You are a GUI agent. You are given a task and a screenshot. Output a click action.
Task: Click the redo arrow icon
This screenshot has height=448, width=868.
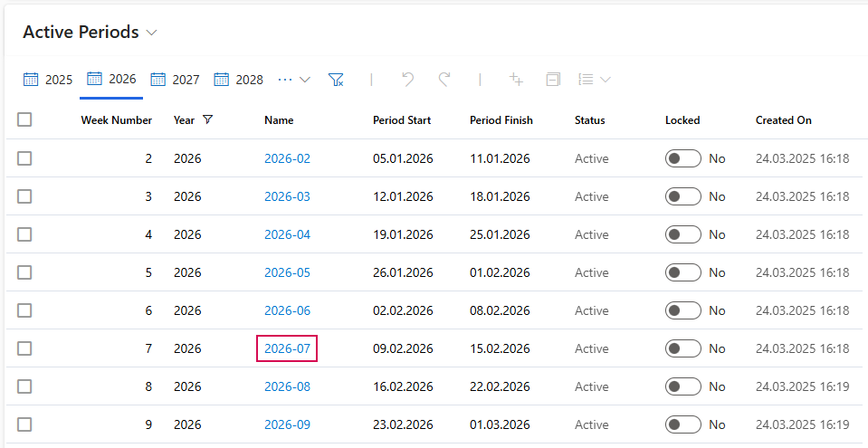coord(444,80)
